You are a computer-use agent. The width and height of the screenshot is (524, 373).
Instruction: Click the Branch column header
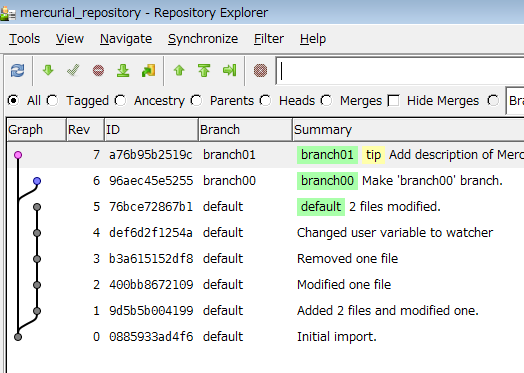pyautogui.click(x=245, y=129)
